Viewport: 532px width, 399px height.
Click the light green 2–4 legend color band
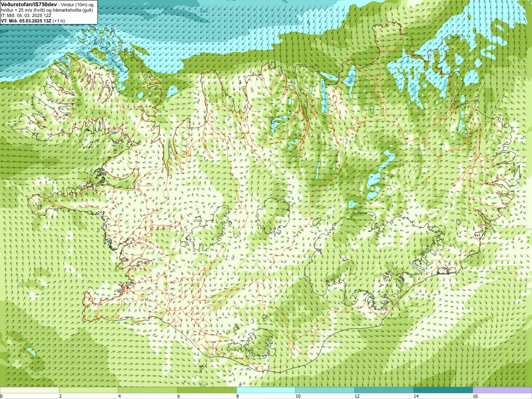coord(89,390)
